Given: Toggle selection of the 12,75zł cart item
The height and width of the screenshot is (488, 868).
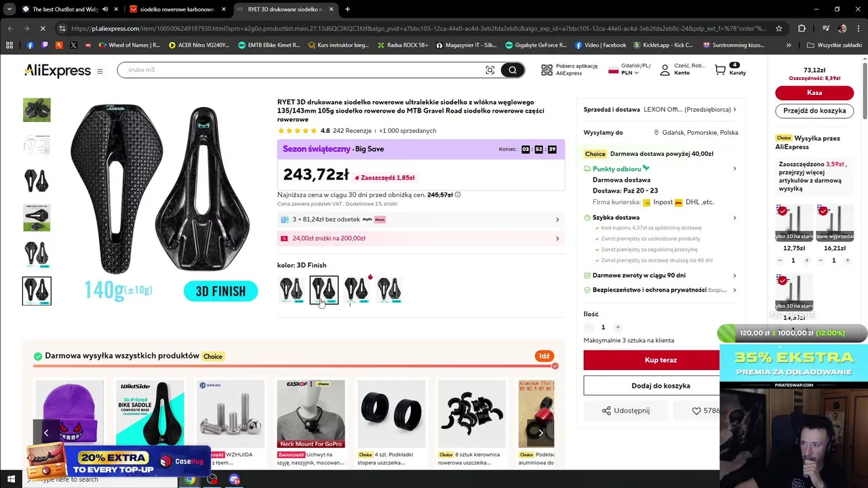Looking at the screenshot, I should [x=783, y=211].
